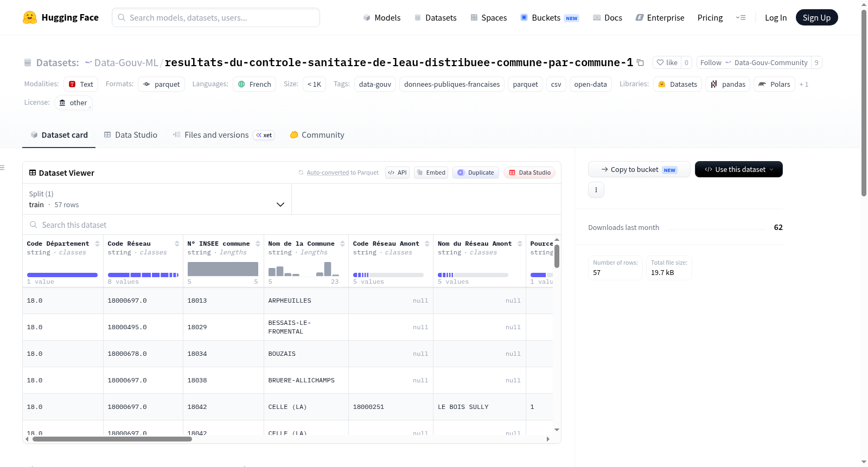Focus the Search this dataset field
The image size is (868, 467).
[x=291, y=225]
